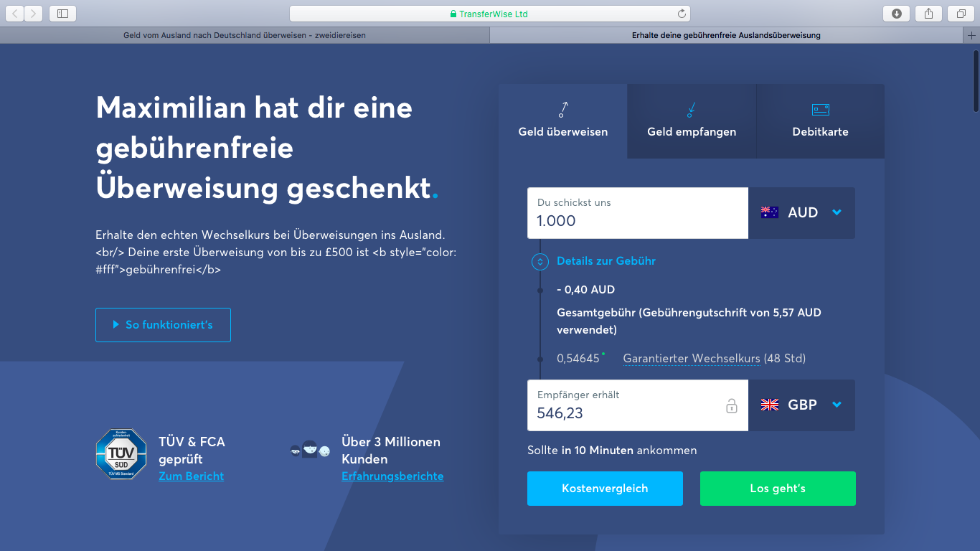Click the TÜV SÜD badge

pos(121,454)
